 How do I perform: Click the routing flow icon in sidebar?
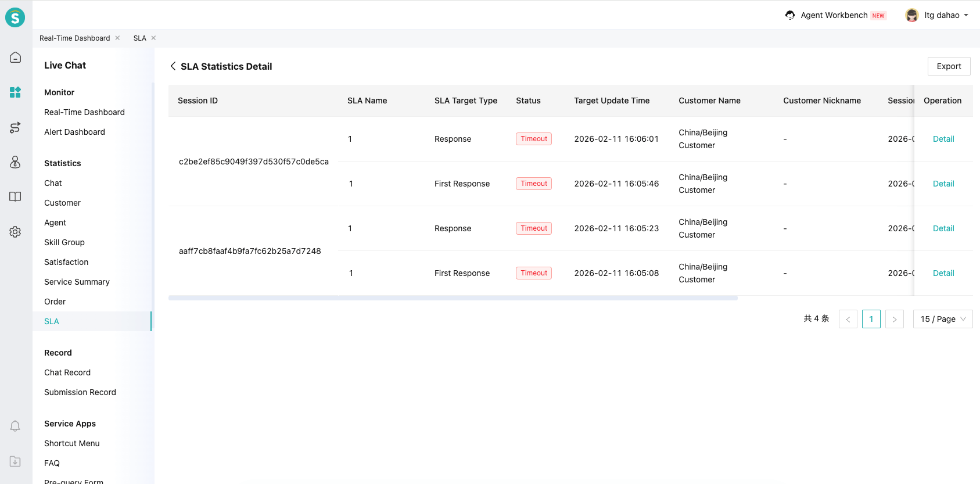tap(16, 128)
